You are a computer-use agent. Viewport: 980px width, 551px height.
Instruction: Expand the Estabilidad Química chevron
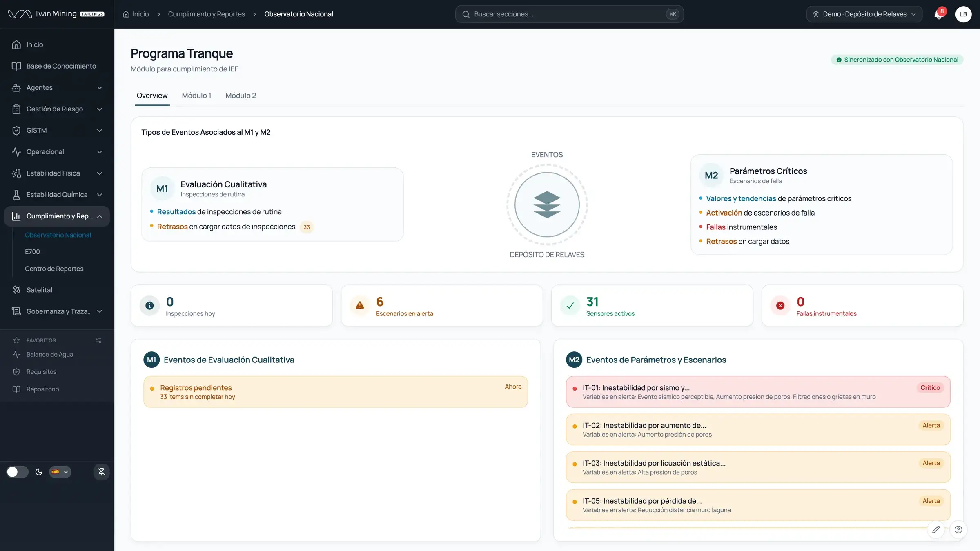point(100,195)
